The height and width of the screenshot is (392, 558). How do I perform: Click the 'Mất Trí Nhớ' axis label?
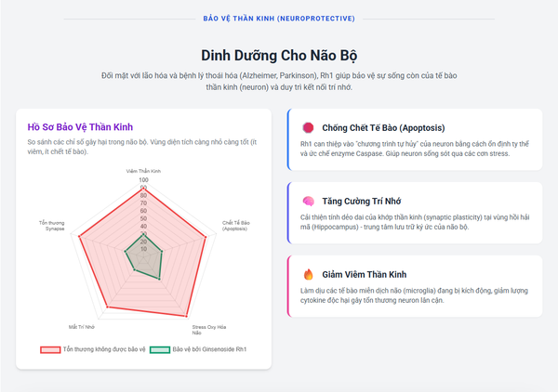click(82, 327)
